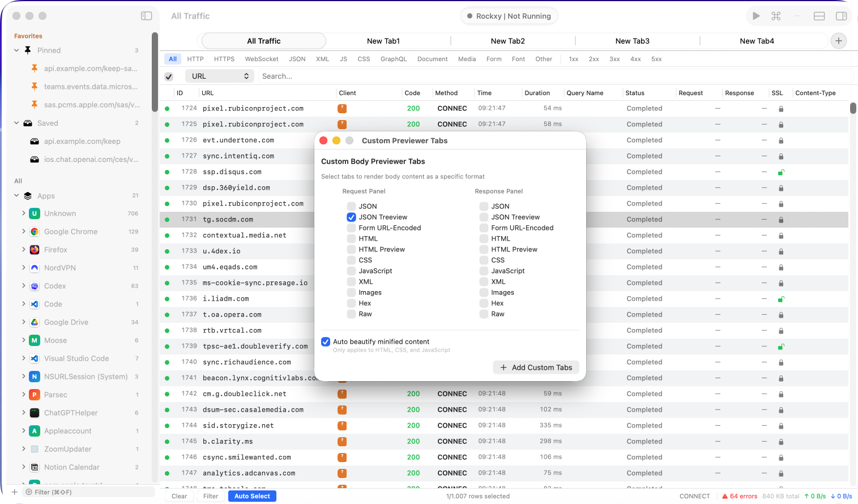Expand NSURLSession (System) group
The image size is (858, 504).
click(x=24, y=377)
